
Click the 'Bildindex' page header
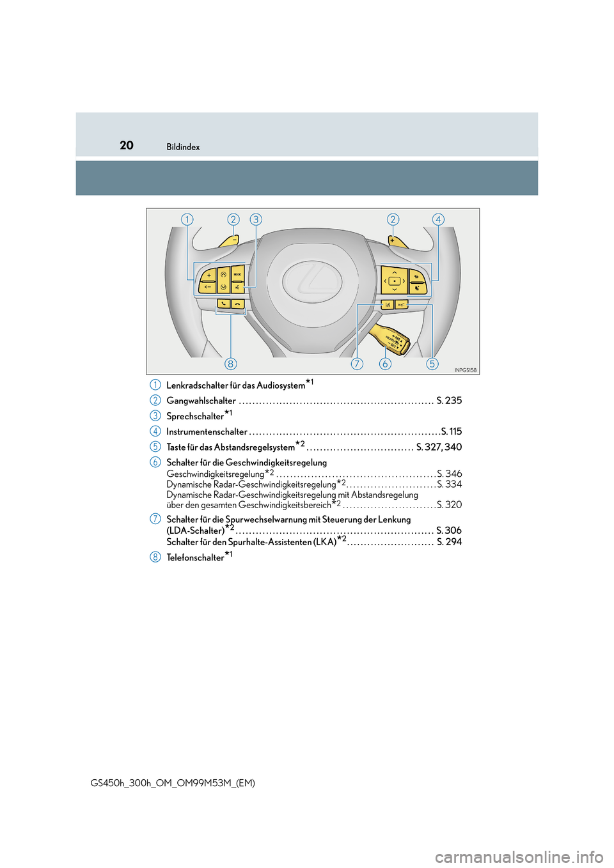183,147
